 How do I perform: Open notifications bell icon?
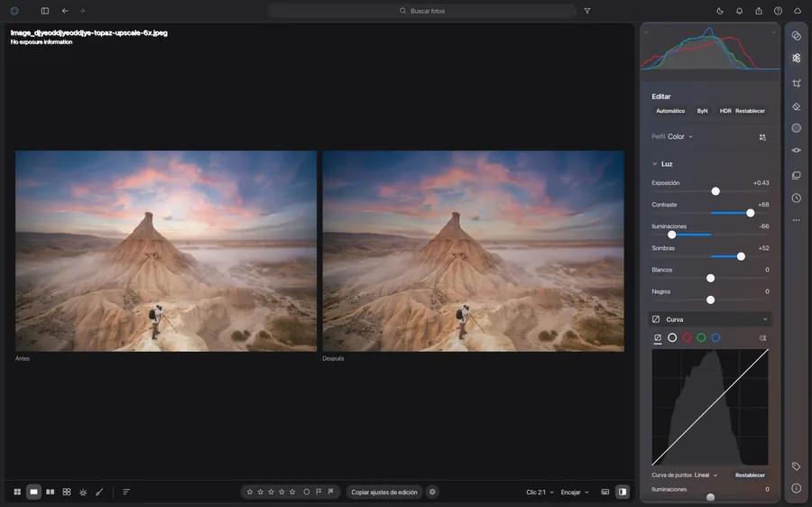[x=740, y=11]
